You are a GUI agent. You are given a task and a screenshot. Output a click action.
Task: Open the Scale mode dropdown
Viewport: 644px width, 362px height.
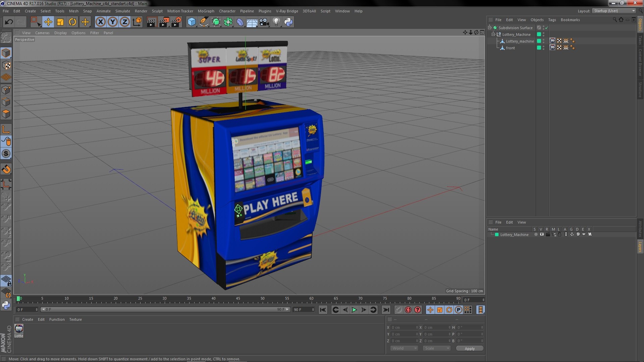437,348
